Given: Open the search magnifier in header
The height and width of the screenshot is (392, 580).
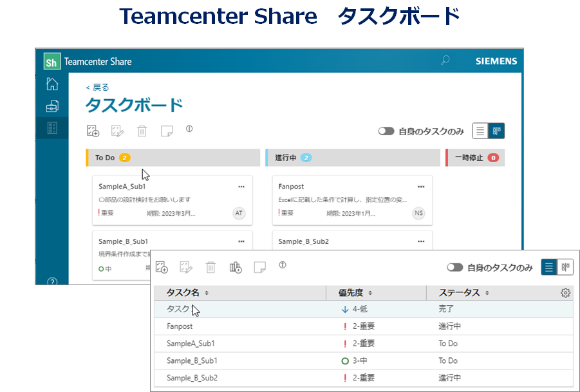Looking at the screenshot, I should point(445,61).
